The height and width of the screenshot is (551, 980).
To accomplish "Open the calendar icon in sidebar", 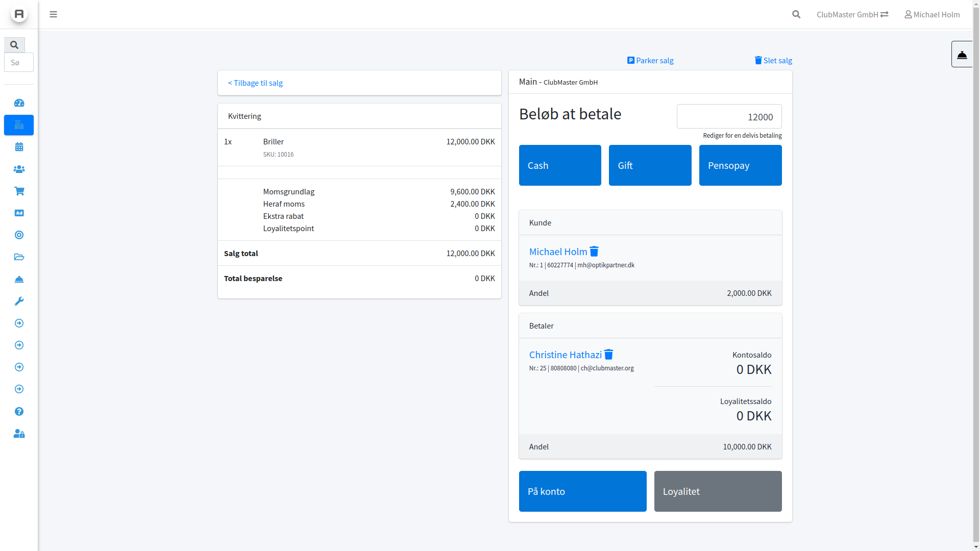I will click(19, 147).
